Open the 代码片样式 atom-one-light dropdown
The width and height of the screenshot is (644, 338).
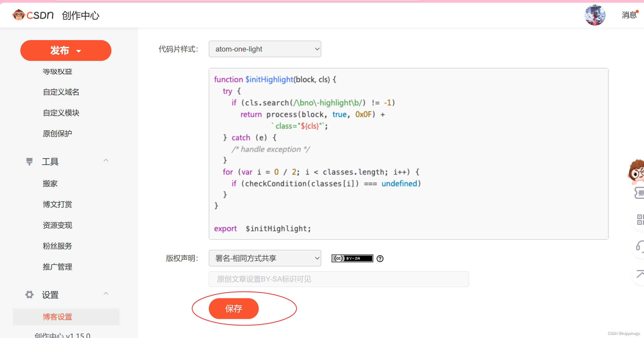click(265, 49)
